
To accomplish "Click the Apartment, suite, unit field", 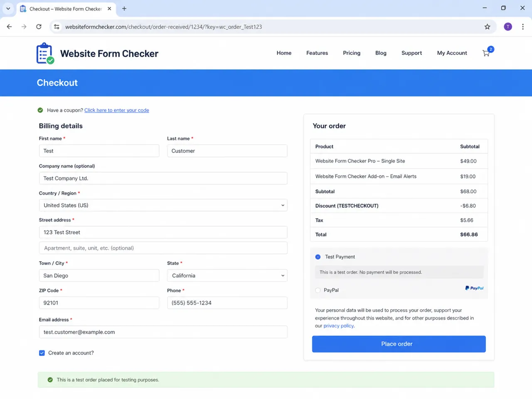I will (163, 248).
